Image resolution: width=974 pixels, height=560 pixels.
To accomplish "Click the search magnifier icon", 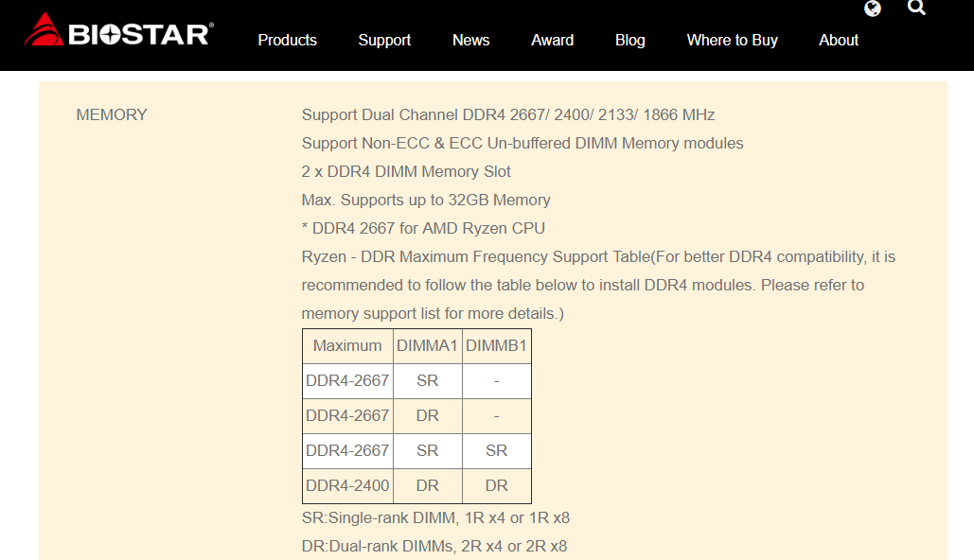I will tap(916, 7).
